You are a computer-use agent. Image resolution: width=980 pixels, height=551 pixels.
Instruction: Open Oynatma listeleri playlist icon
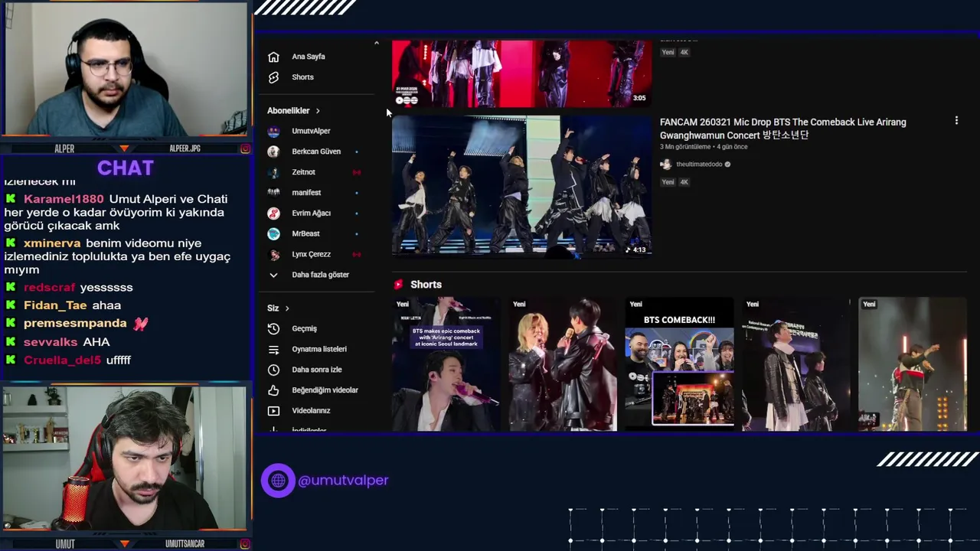(273, 349)
